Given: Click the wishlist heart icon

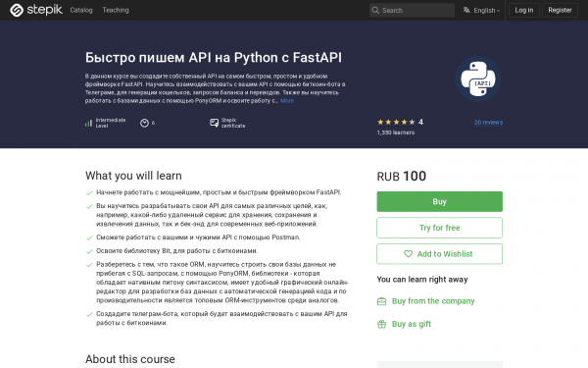Looking at the screenshot, I should pyautogui.click(x=408, y=254).
